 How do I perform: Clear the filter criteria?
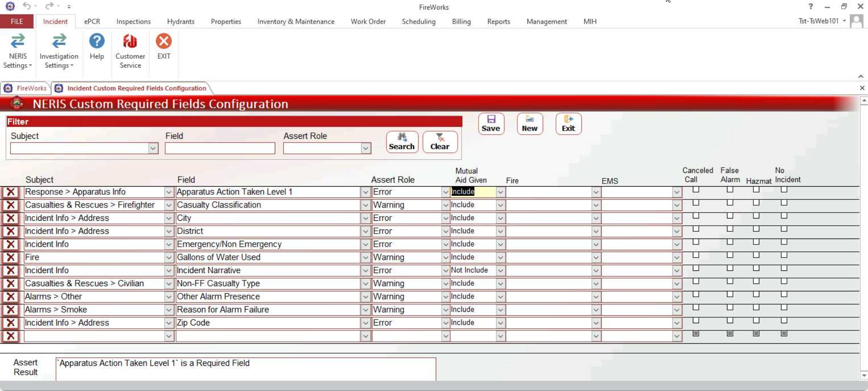439,142
